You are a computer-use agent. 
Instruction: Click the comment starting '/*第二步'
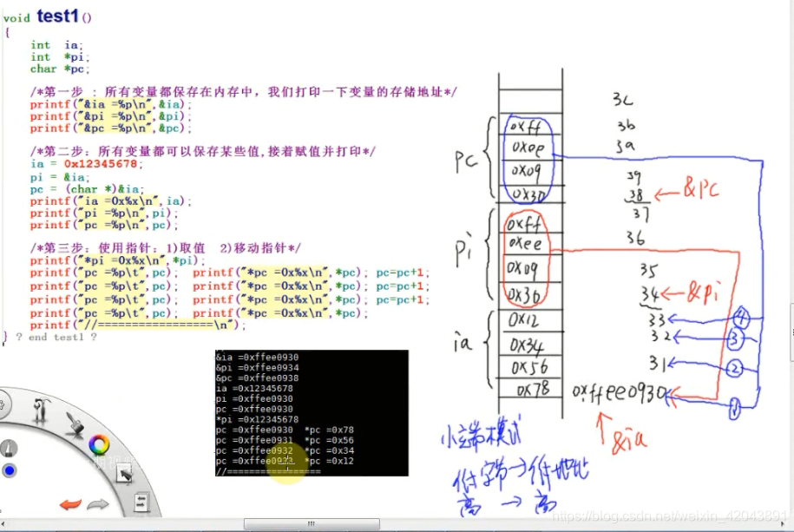[202, 152]
